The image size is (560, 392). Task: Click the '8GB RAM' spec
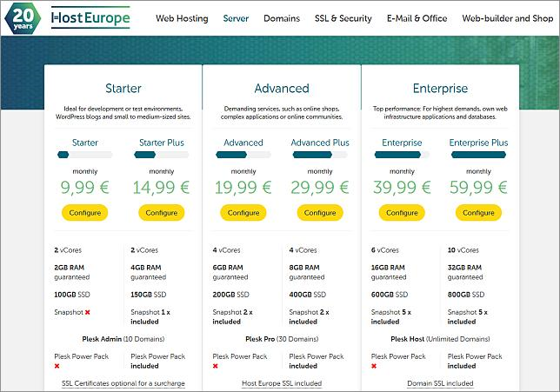(x=304, y=268)
